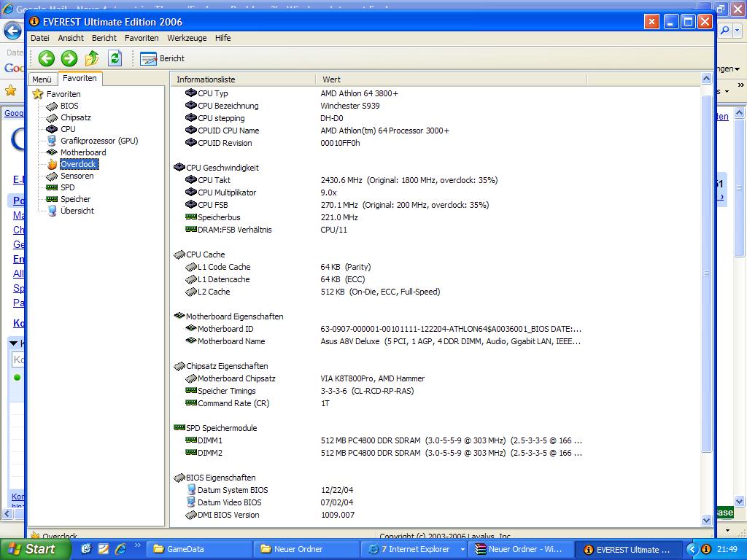Switch to the Menü tab

pos(42,79)
